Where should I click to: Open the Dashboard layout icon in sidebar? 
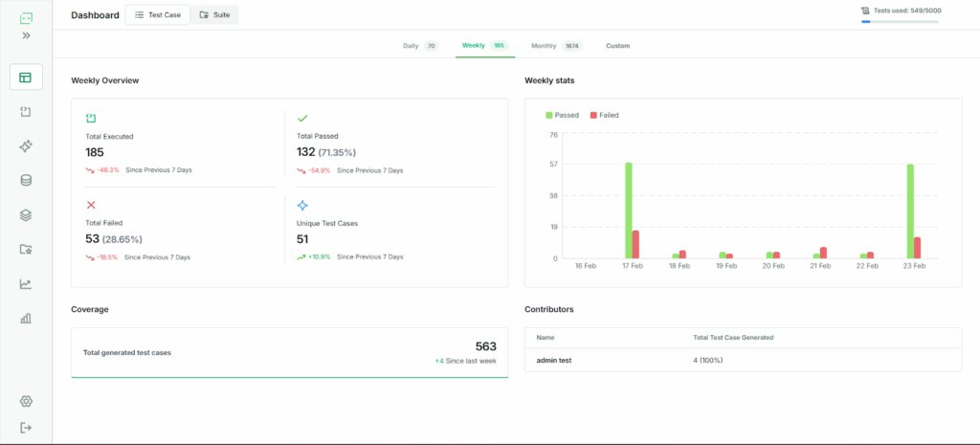click(26, 78)
